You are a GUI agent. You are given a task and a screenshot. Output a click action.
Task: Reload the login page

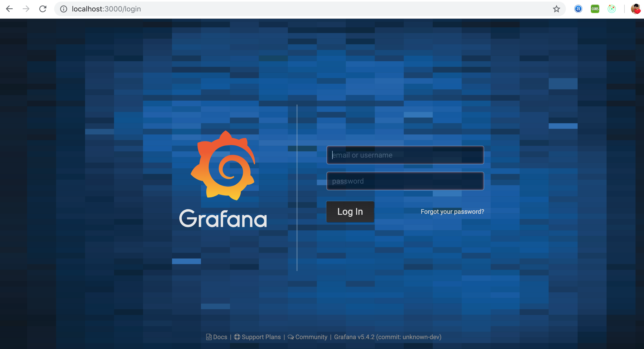43,9
